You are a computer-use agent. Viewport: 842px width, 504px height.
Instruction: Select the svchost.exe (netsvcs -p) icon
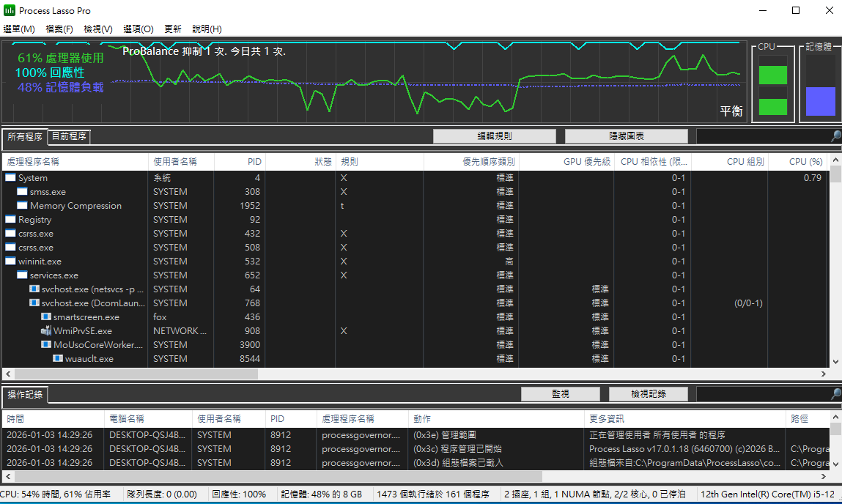point(34,289)
